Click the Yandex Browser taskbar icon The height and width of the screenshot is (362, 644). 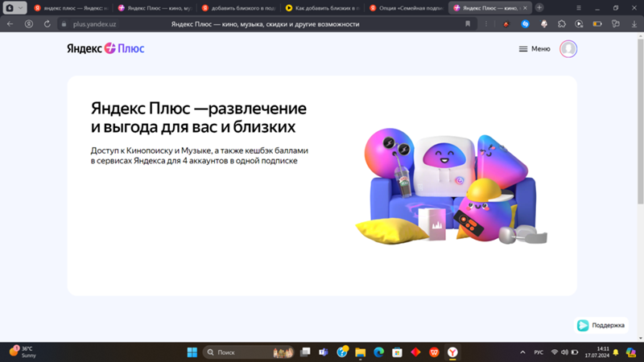[x=452, y=352]
